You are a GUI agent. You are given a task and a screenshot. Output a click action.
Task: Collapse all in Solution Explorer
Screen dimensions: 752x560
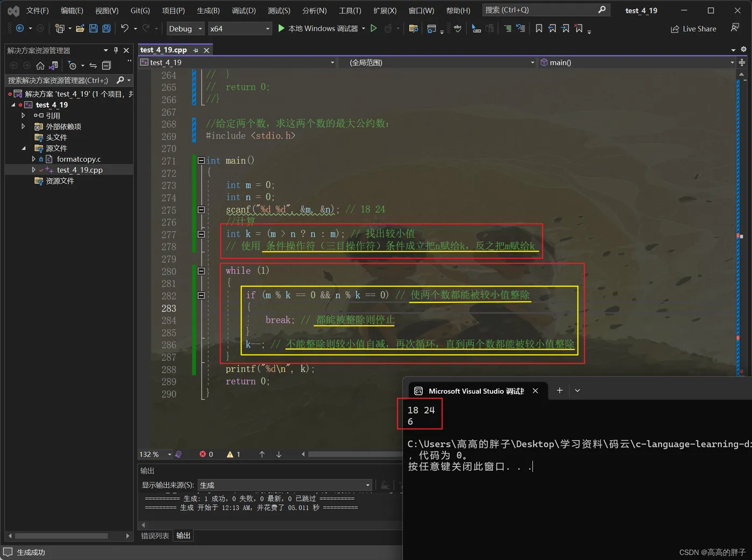tap(106, 66)
